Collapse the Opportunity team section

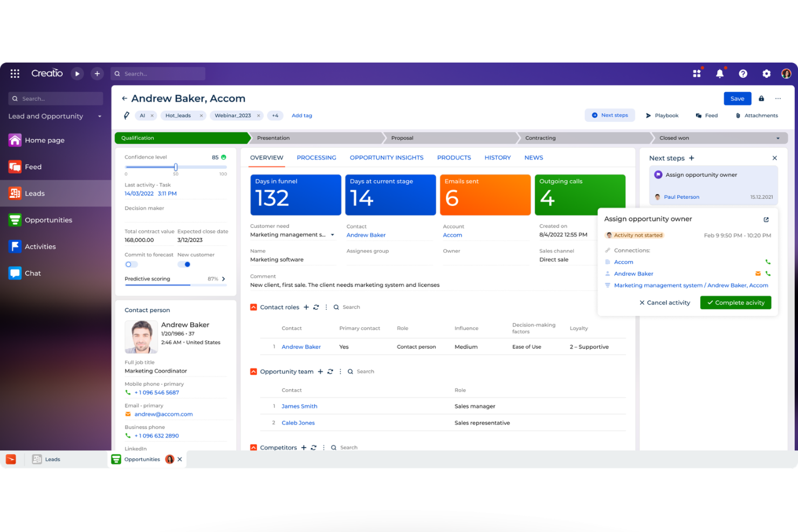(253, 371)
